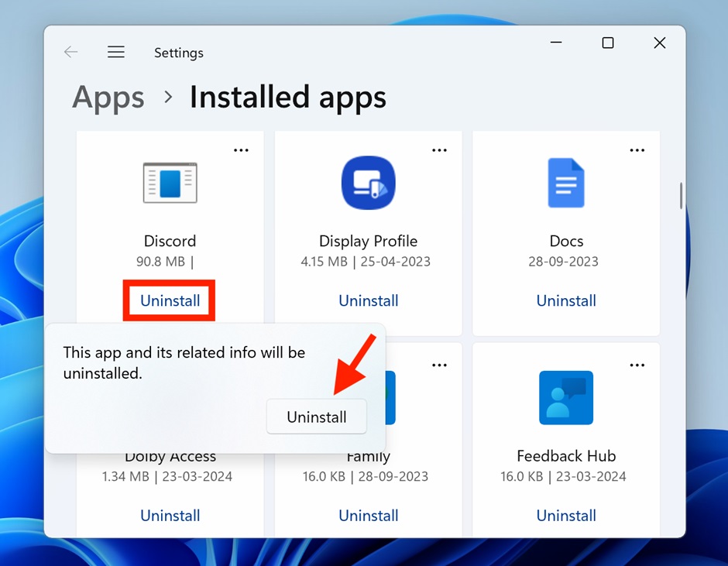Open the hamburger navigation menu
This screenshot has width=728, height=566.
(116, 52)
